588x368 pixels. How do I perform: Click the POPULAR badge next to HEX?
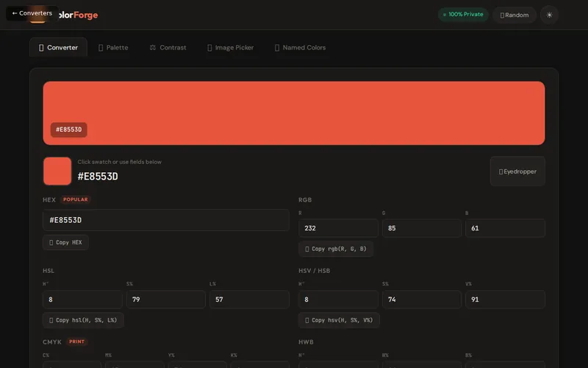[x=76, y=199]
